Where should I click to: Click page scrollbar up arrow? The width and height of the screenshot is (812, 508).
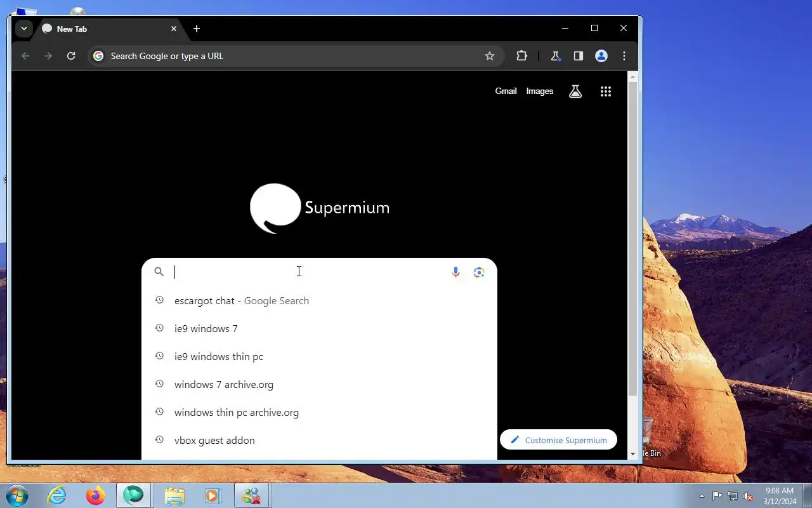[x=632, y=77]
